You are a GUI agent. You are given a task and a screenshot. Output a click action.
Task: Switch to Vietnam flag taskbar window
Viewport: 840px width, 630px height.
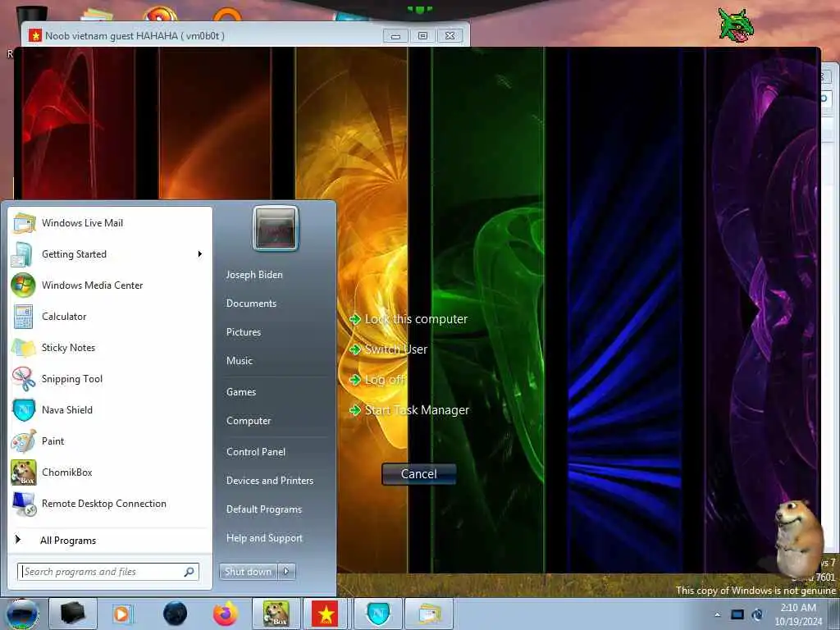click(326, 614)
